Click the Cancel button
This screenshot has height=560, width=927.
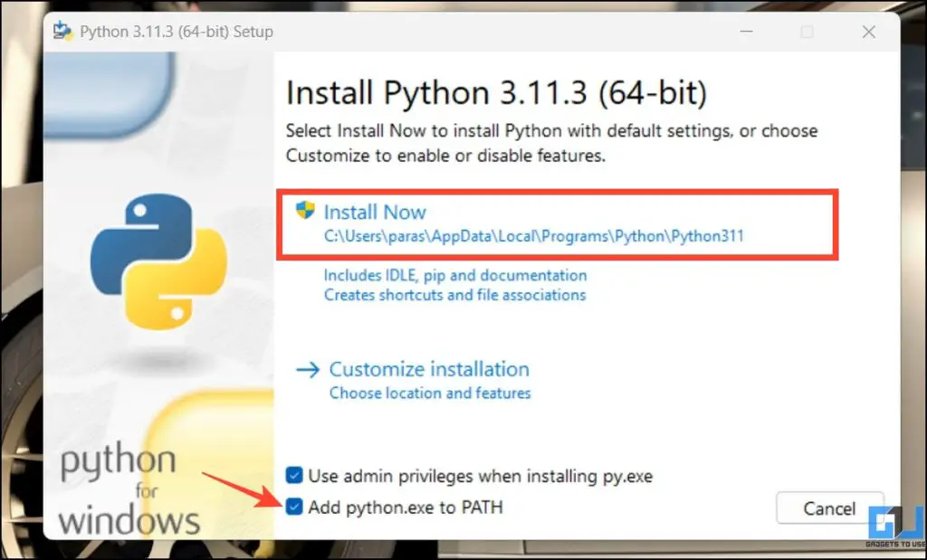829,508
